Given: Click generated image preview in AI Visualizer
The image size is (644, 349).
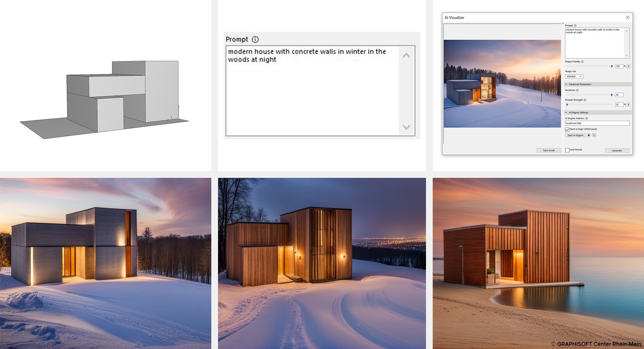Looking at the screenshot, I should click(x=502, y=84).
